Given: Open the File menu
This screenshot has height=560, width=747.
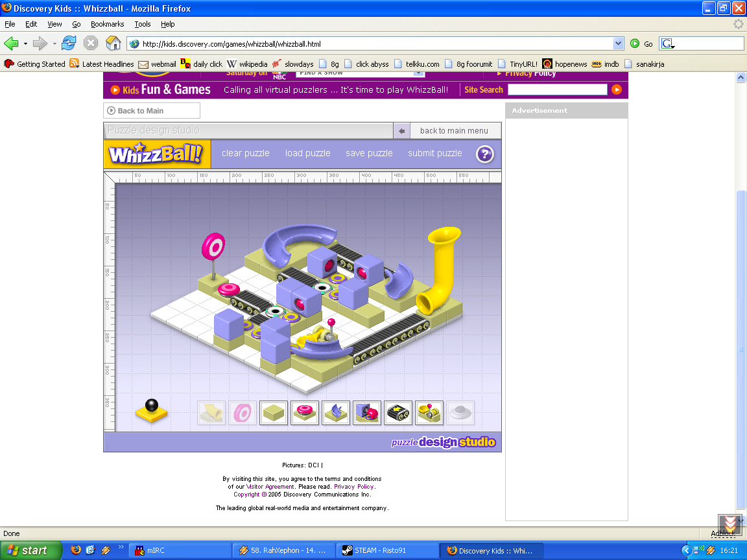Looking at the screenshot, I should click(x=10, y=24).
